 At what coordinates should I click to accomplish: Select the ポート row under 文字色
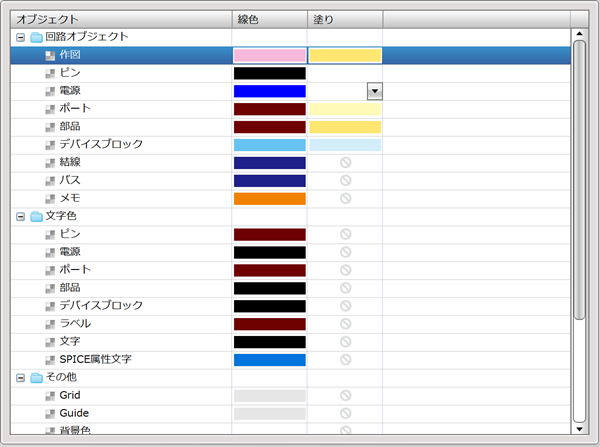click(290, 270)
